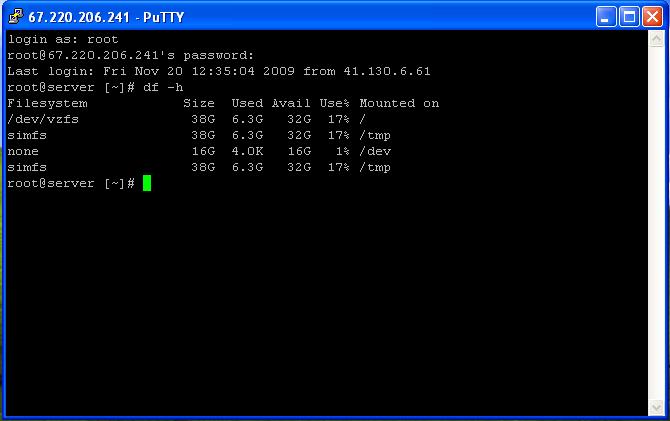Click the 'df -h' command text

pos(164,87)
